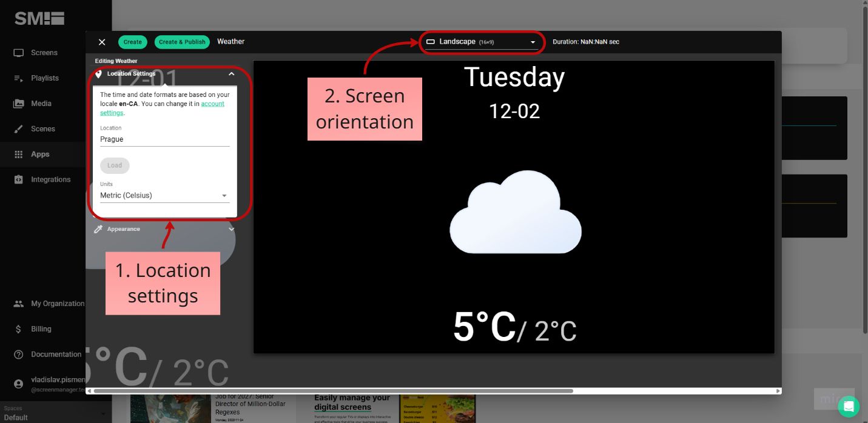Open the chat support bubble
The height and width of the screenshot is (423, 868).
(849, 406)
